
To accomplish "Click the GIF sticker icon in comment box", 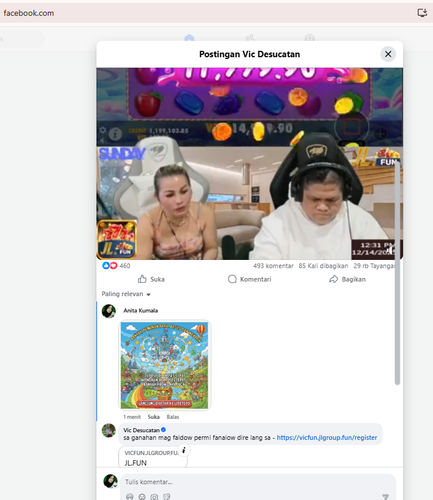I will click(x=167, y=497).
